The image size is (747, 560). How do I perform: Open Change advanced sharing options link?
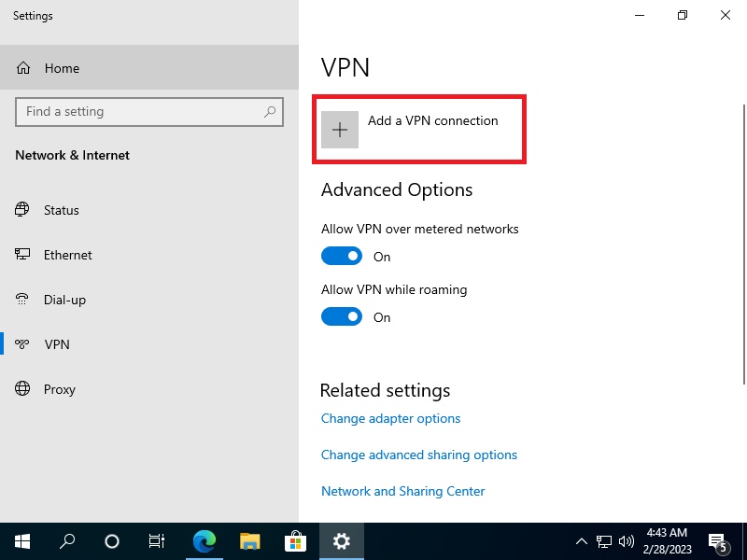click(418, 455)
